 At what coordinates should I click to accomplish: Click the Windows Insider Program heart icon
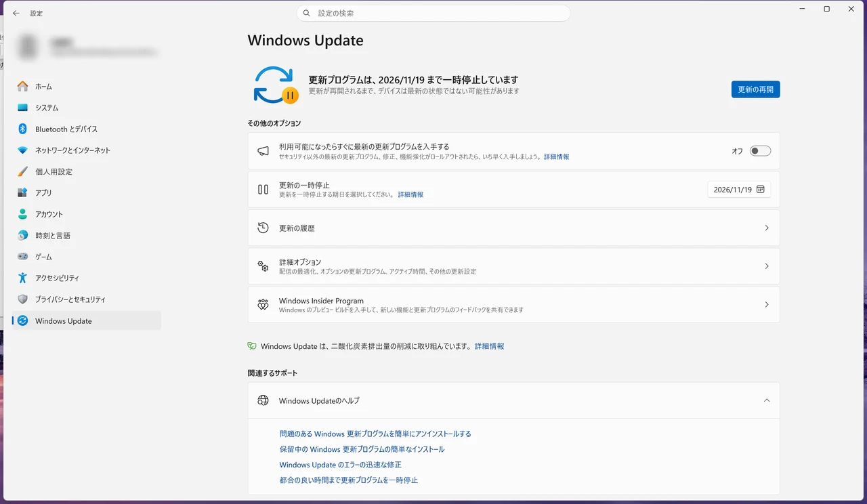point(263,305)
